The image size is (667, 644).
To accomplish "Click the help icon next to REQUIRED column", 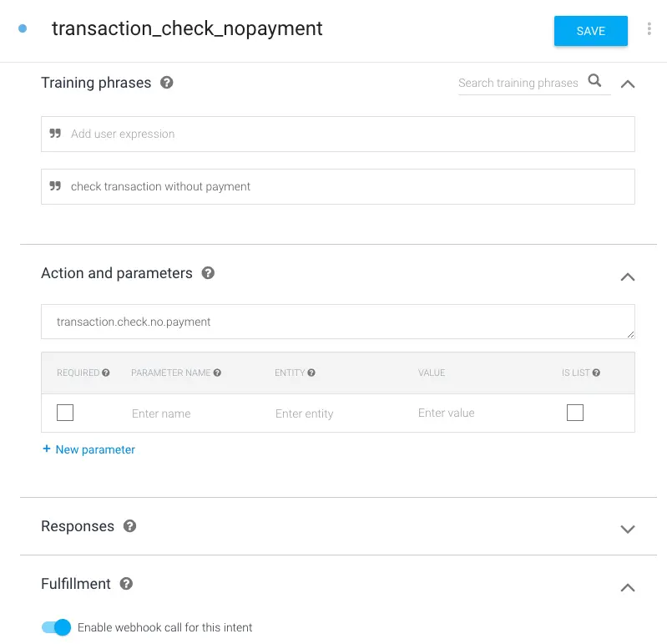I will pyautogui.click(x=106, y=373).
